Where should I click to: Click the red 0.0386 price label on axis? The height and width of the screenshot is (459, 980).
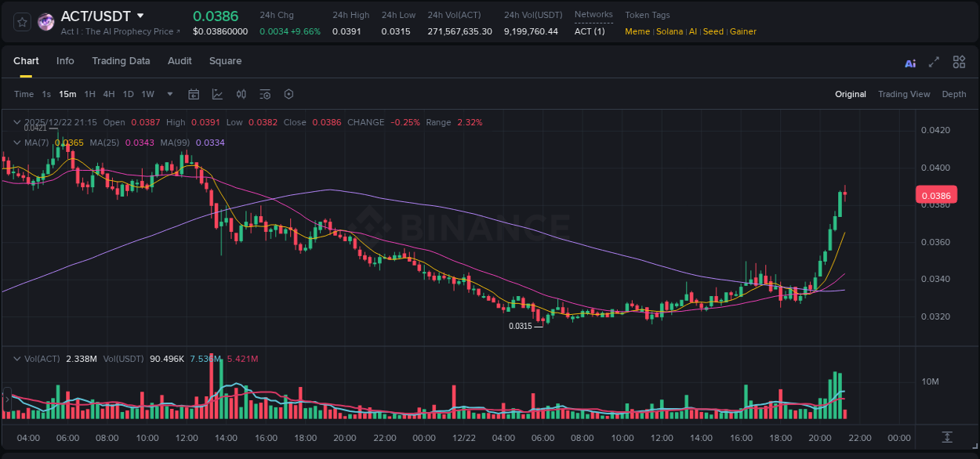938,194
